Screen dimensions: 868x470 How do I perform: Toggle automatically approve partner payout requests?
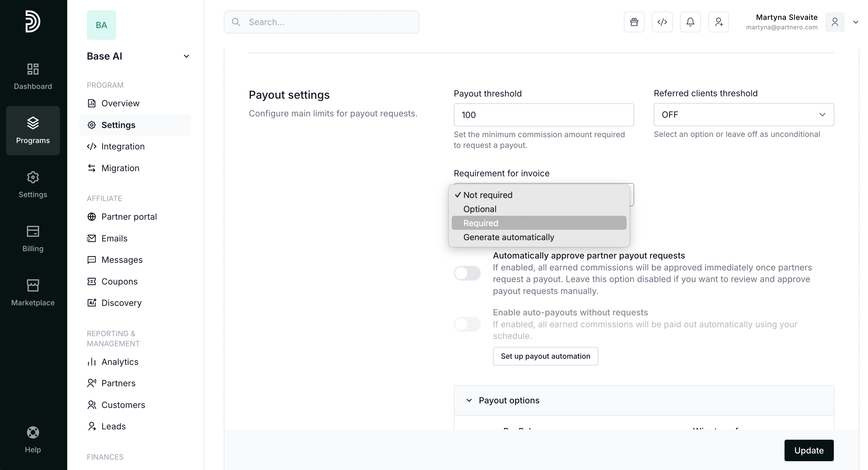tap(467, 273)
